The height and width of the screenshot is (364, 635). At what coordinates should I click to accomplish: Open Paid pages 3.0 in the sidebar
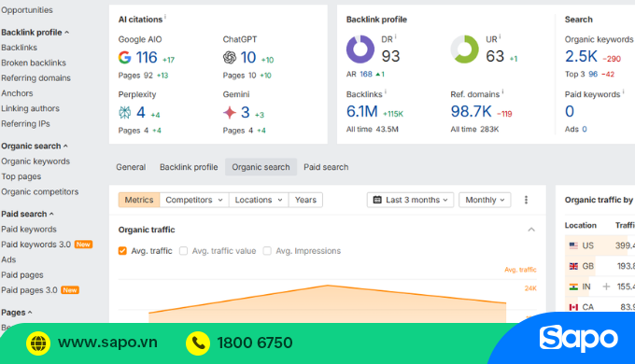click(29, 290)
